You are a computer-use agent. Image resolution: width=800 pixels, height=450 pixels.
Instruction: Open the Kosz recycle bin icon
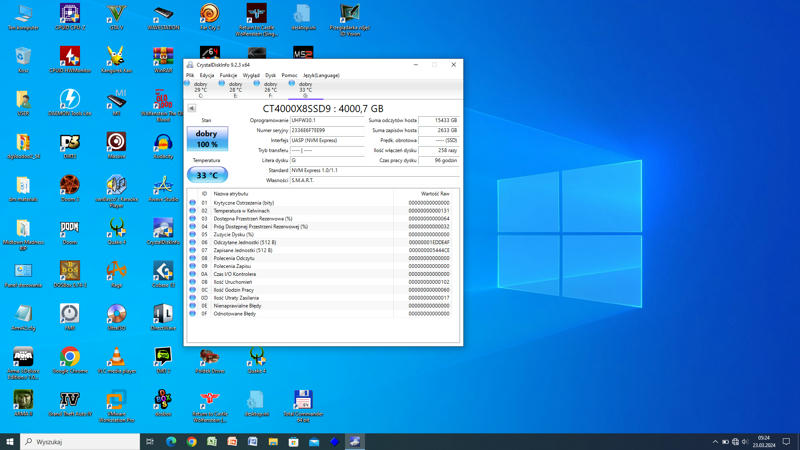click(23, 60)
